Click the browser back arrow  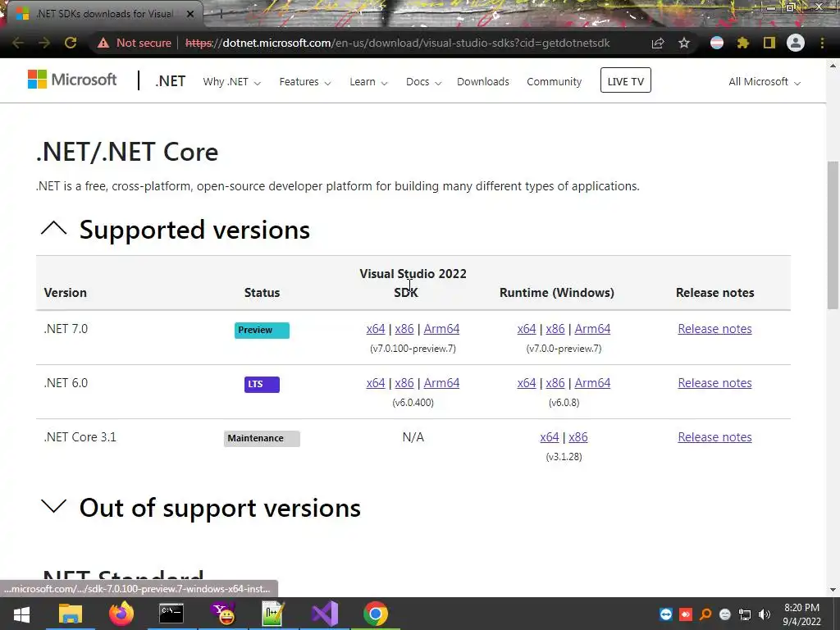pyautogui.click(x=18, y=43)
